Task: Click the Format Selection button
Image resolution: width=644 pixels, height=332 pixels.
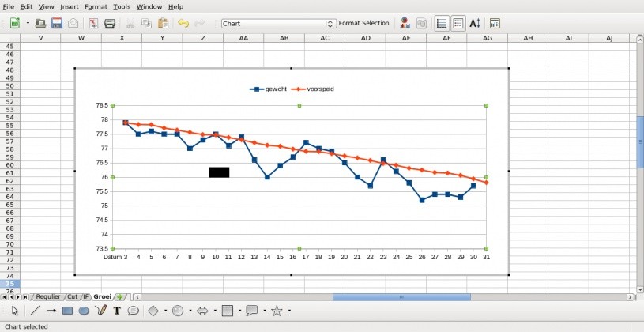Action: coord(363,24)
